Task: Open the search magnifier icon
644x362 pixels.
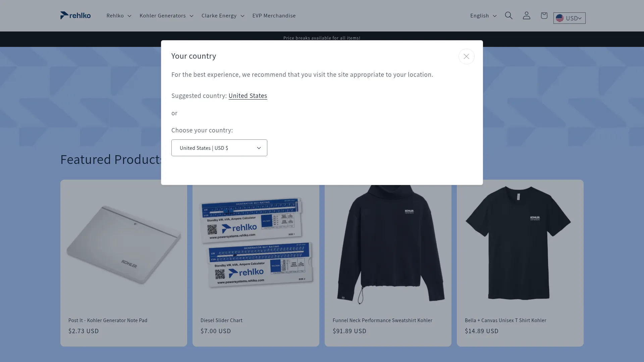Action: 509,15
